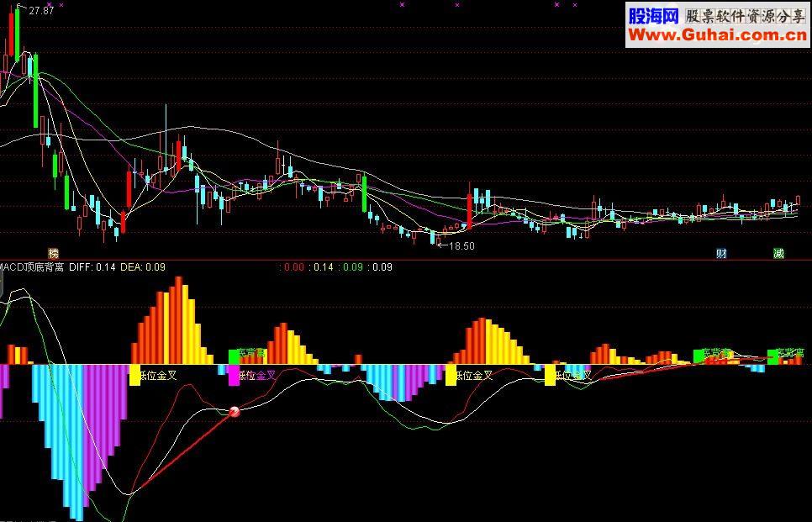This screenshot has height=522, width=812.
Task: Click the 减 shareholding reduction marker
Action: pos(778,253)
